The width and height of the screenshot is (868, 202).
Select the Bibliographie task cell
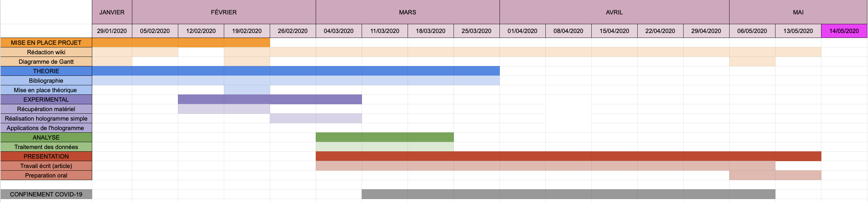click(x=46, y=80)
